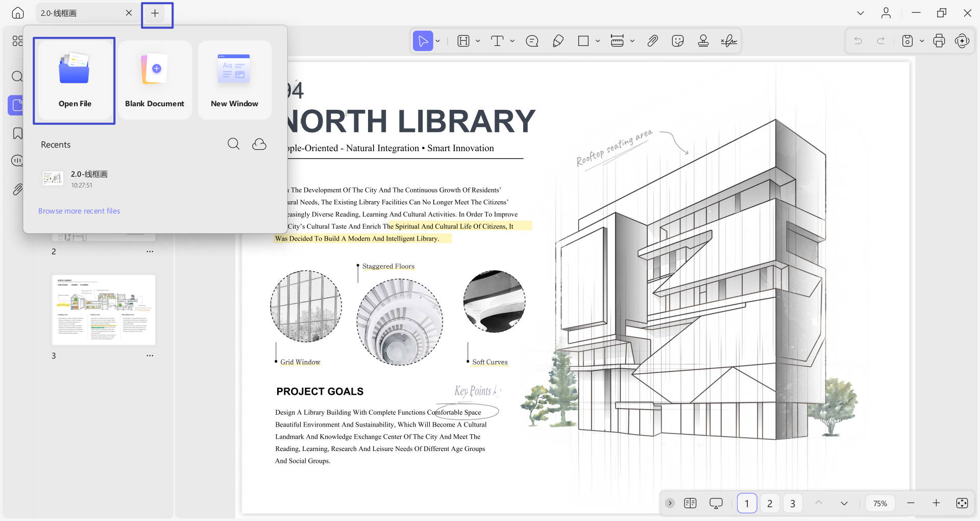Start slideshow presentation mode

(x=716, y=503)
